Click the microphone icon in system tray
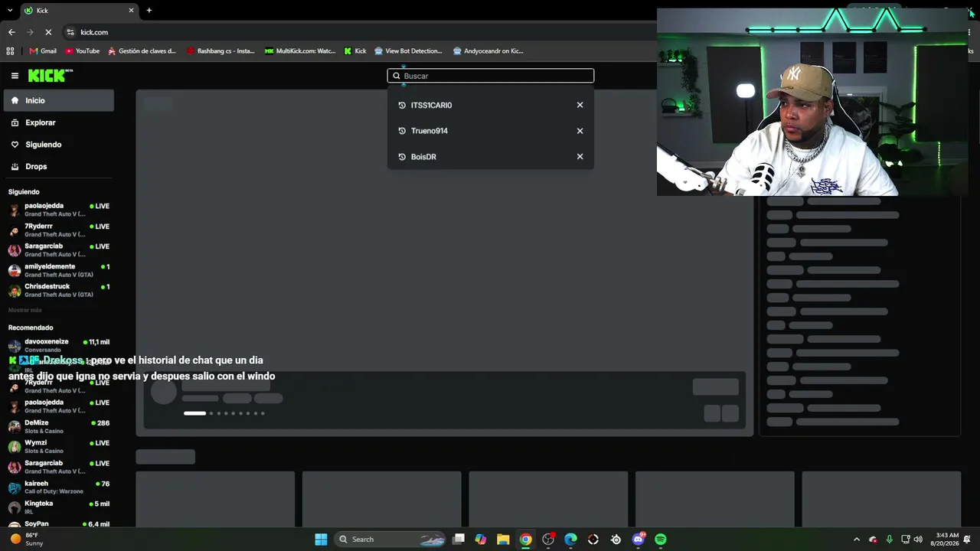This screenshot has height=551, width=980. point(889,540)
